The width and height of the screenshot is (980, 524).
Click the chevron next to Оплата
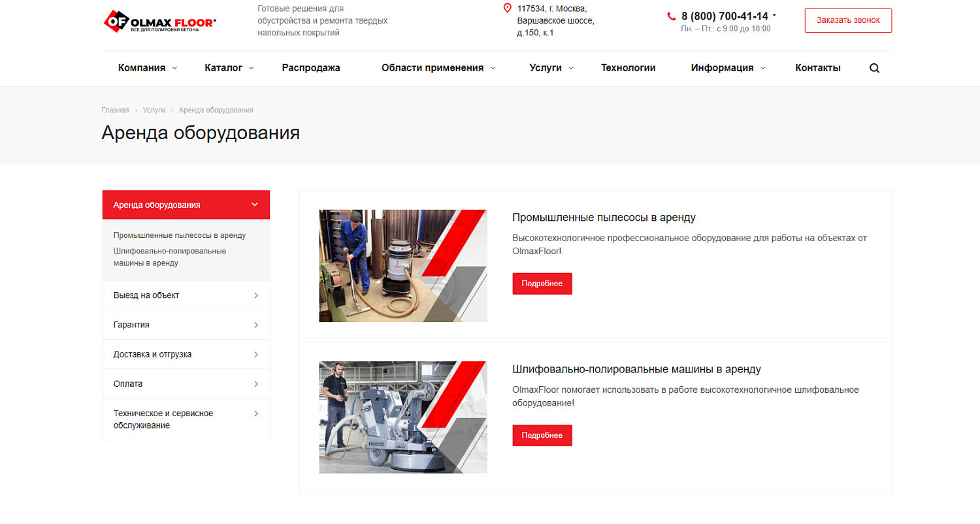256,384
